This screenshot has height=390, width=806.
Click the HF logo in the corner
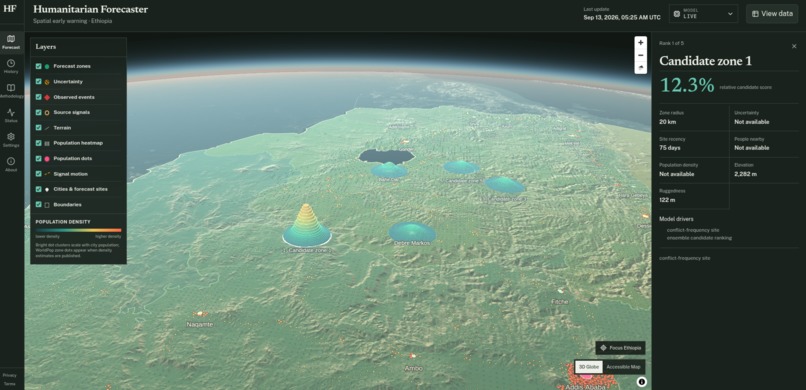[x=9, y=9]
